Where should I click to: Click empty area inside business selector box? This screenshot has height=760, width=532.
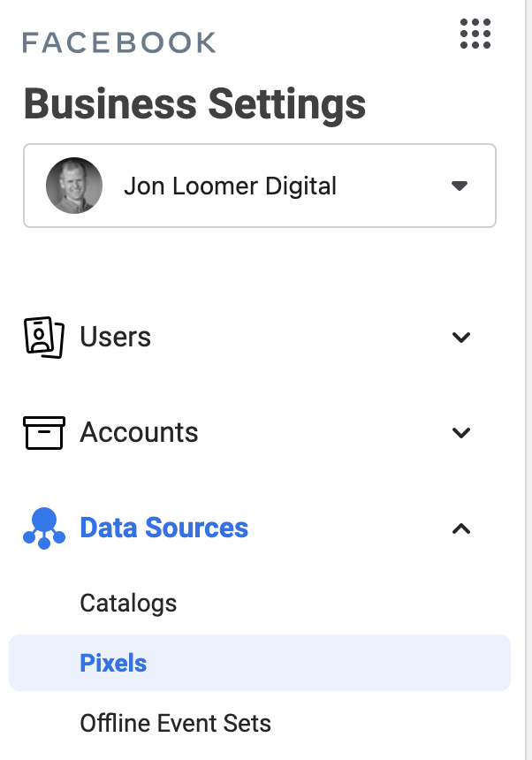(393, 186)
